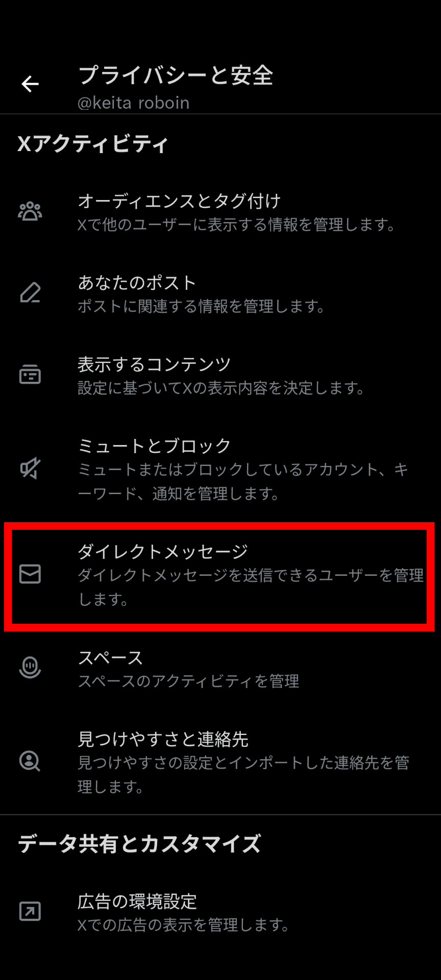Viewport: 441px width, 980px height.
Task: Tap the audience people group icon
Action: coord(30,211)
